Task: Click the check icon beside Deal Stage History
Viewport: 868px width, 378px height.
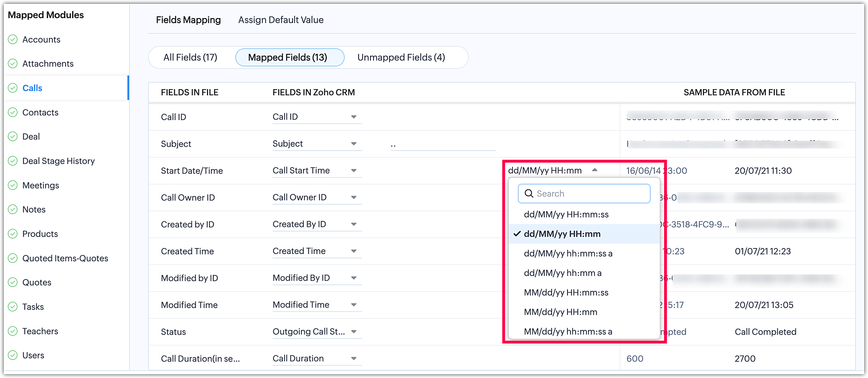Action: pyautogui.click(x=13, y=161)
